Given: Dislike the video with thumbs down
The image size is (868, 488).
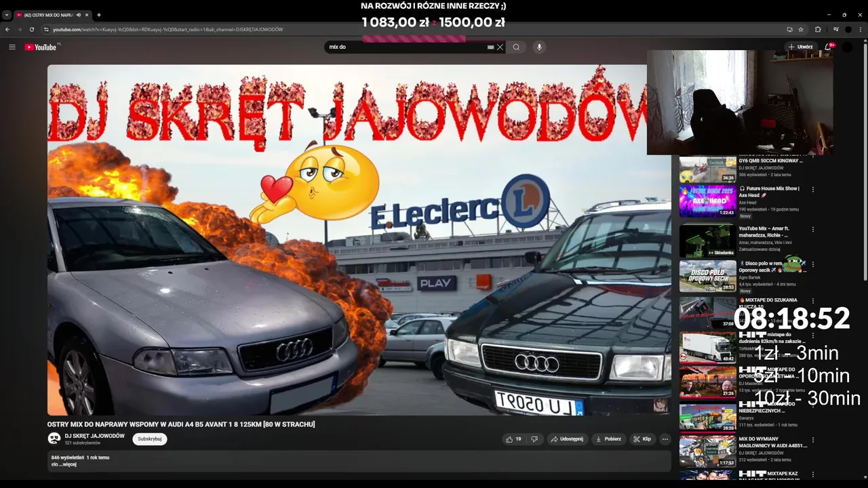Looking at the screenshot, I should pyautogui.click(x=534, y=439).
